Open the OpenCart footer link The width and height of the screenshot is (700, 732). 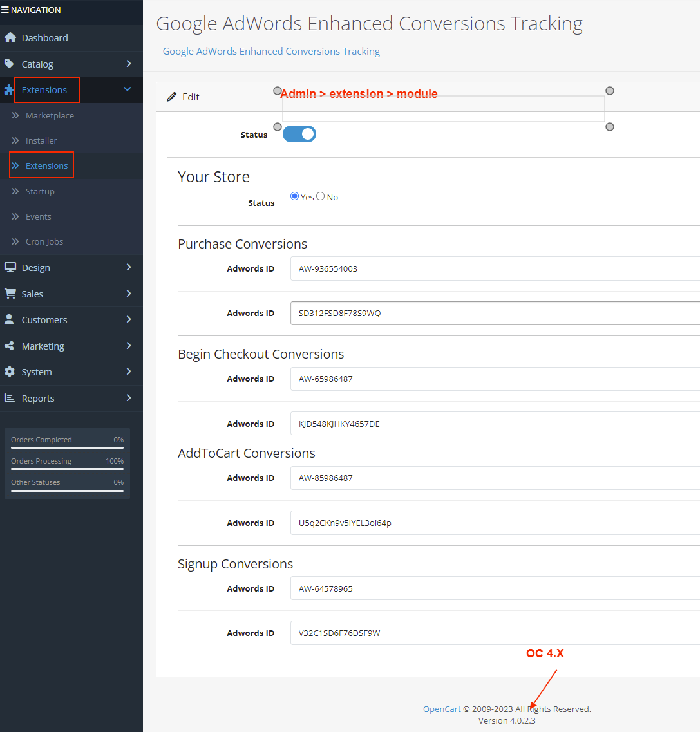442,709
